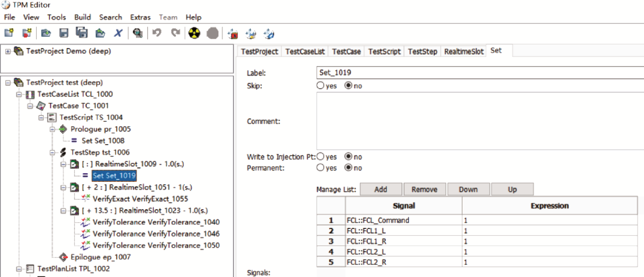The width and height of the screenshot is (644, 277).
Task: Click the Epilogue ep_1007 diamond icon
Action: tap(63, 257)
